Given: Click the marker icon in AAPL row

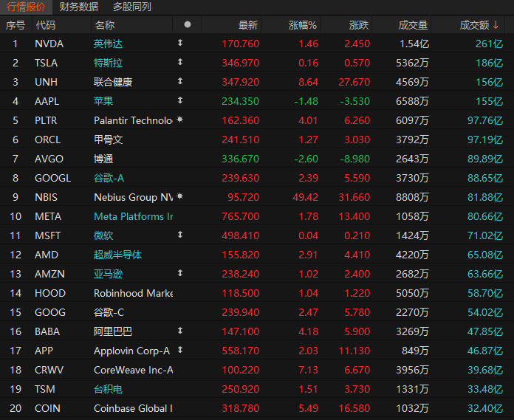Looking at the screenshot, I should (180, 100).
